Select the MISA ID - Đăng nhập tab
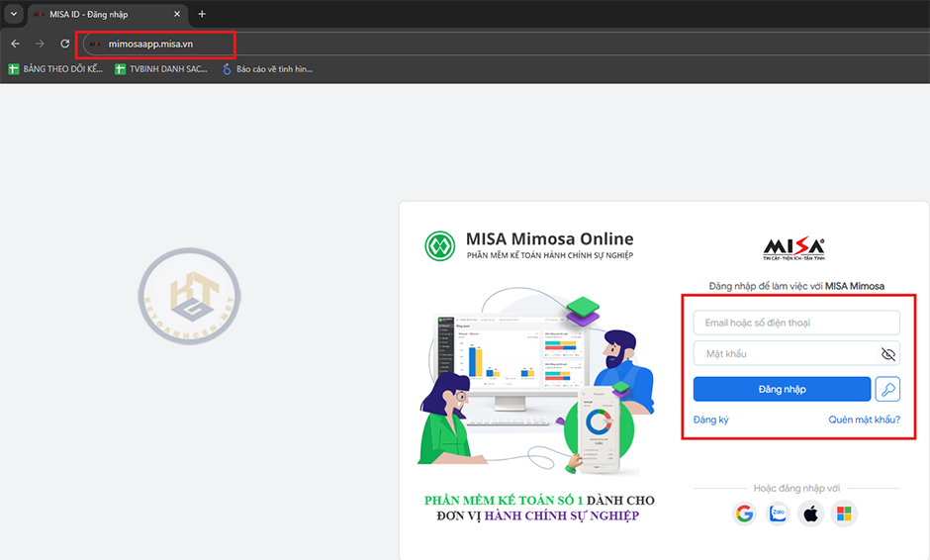Screen dimensions: 930x560 click(106, 14)
